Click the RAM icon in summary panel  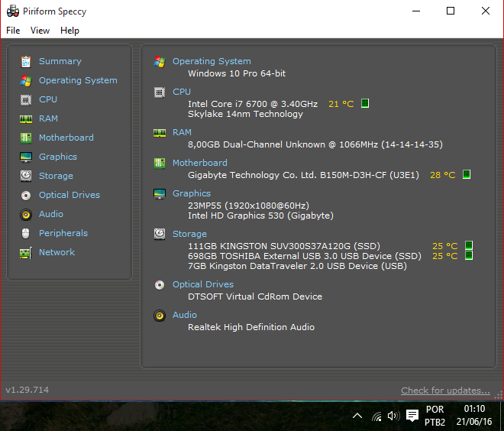pyautogui.click(x=160, y=133)
